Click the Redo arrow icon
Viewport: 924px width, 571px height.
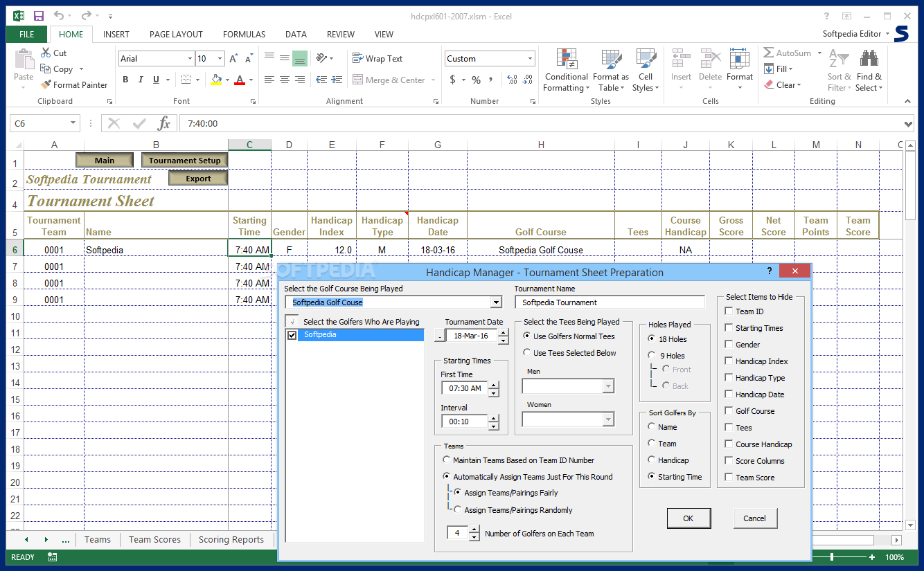click(86, 15)
